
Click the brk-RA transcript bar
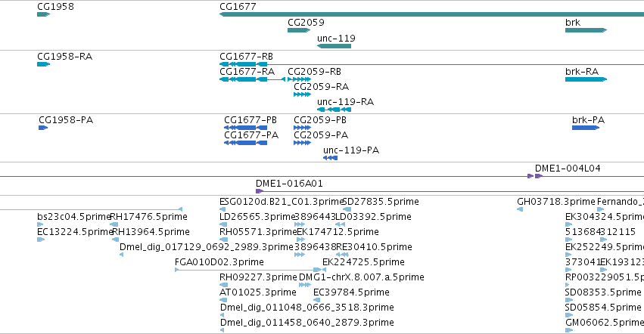[586, 79]
